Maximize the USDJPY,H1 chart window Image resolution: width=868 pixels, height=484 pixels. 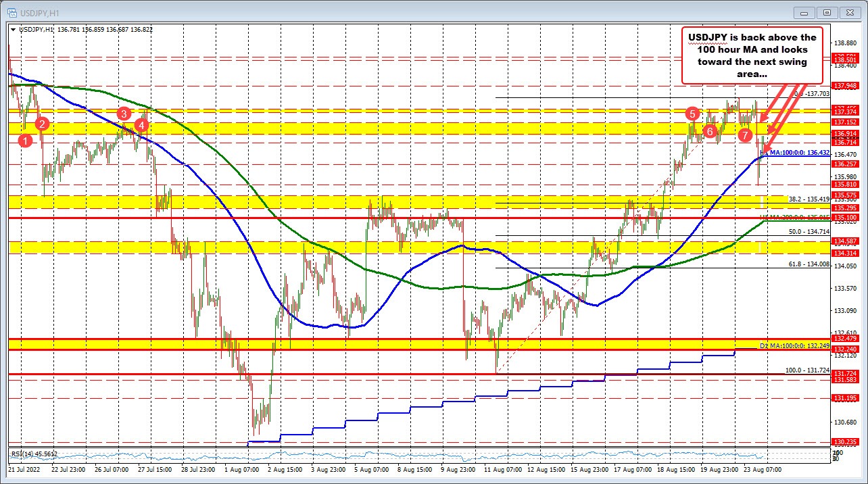(827, 12)
